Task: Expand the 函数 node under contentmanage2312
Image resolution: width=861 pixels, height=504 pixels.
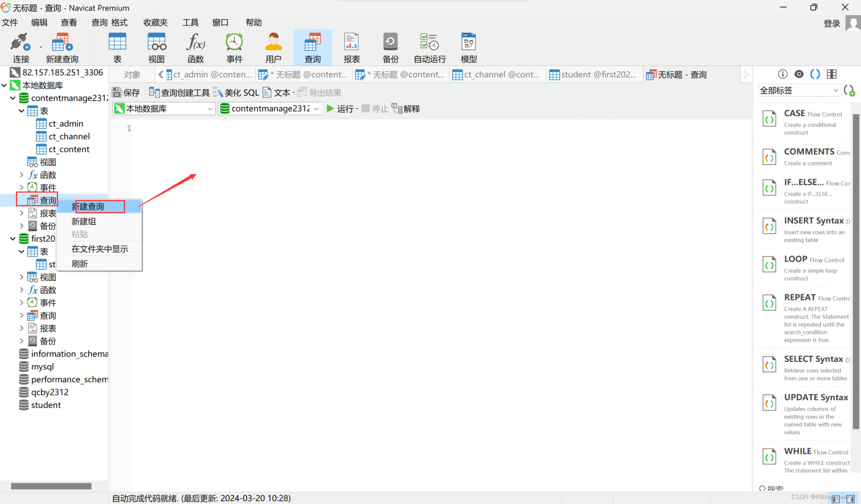Action: [22, 175]
